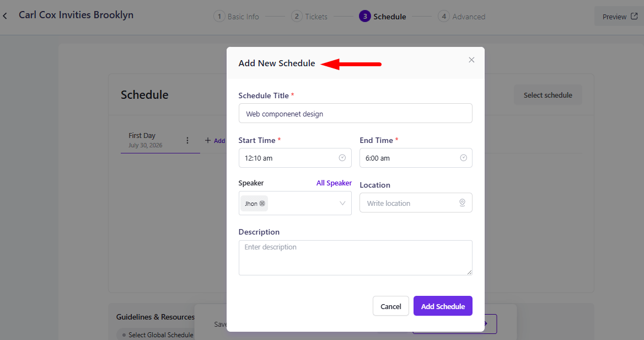
Task: Open the Start Time picker field
Action: [295, 158]
